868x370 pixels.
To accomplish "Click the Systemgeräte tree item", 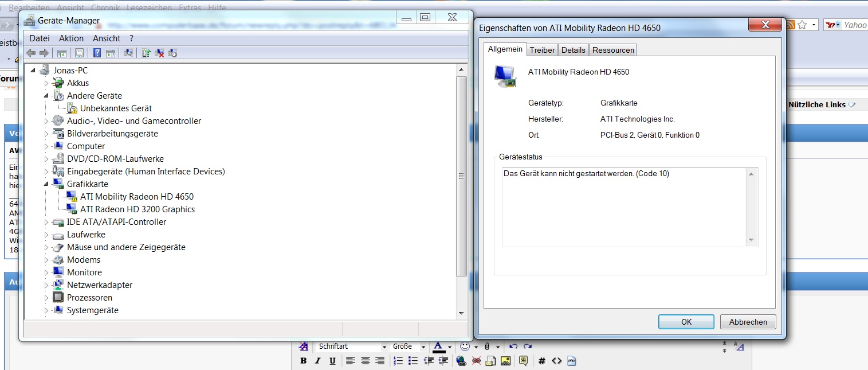I will pyautogui.click(x=93, y=310).
